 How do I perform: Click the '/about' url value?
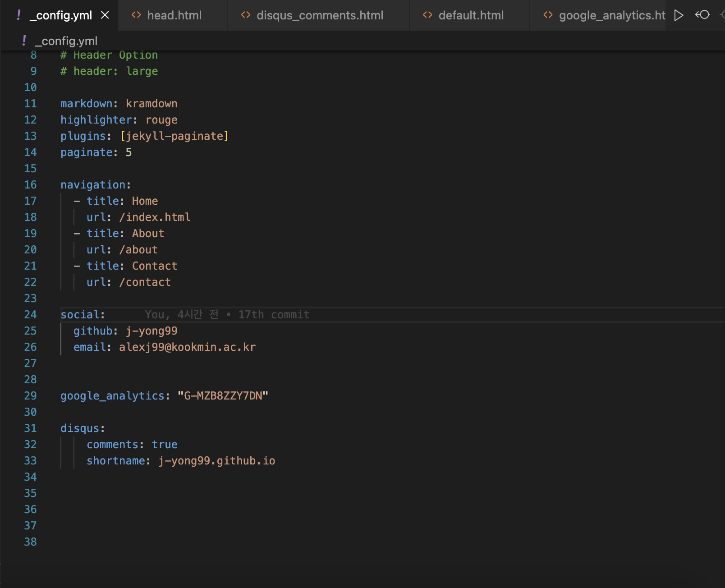coord(138,250)
